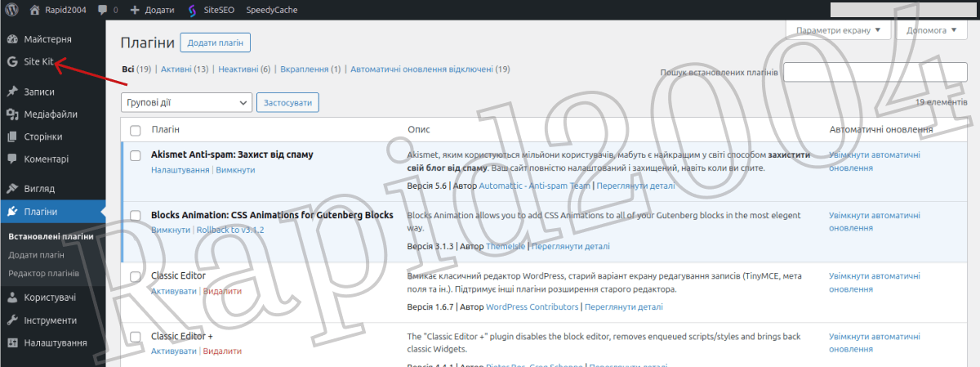Click the installed plugins search field
This screenshot has height=367, width=980.
pyautogui.click(x=875, y=73)
